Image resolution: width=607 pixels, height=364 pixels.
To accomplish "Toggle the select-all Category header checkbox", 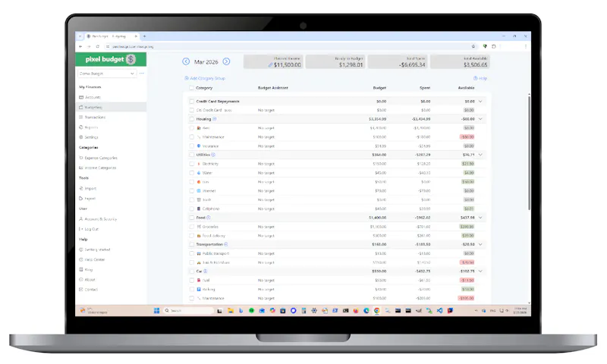I will [191, 88].
